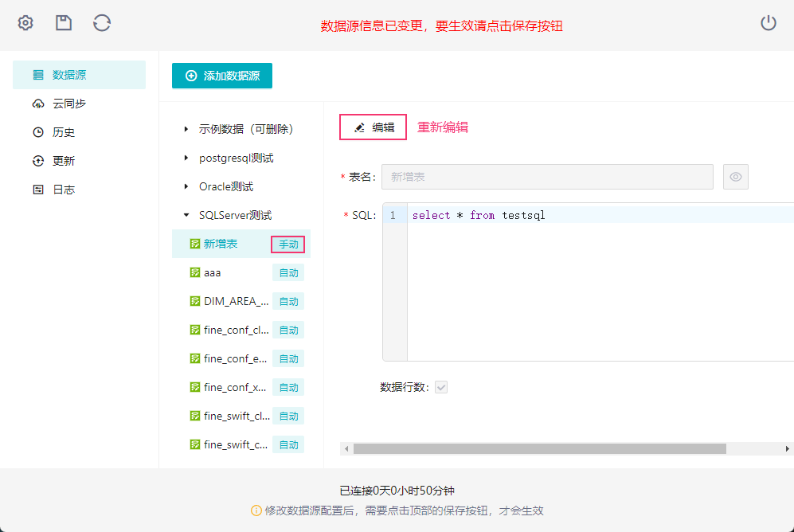Click the info icon in footer note
Image resolution: width=794 pixels, height=532 pixels.
[256, 510]
